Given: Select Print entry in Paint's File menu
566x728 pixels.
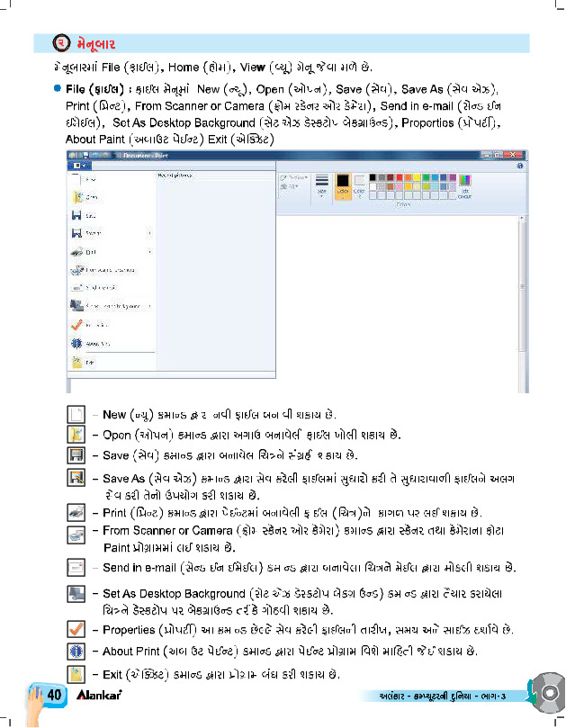Looking at the screenshot, I should click(90, 252).
